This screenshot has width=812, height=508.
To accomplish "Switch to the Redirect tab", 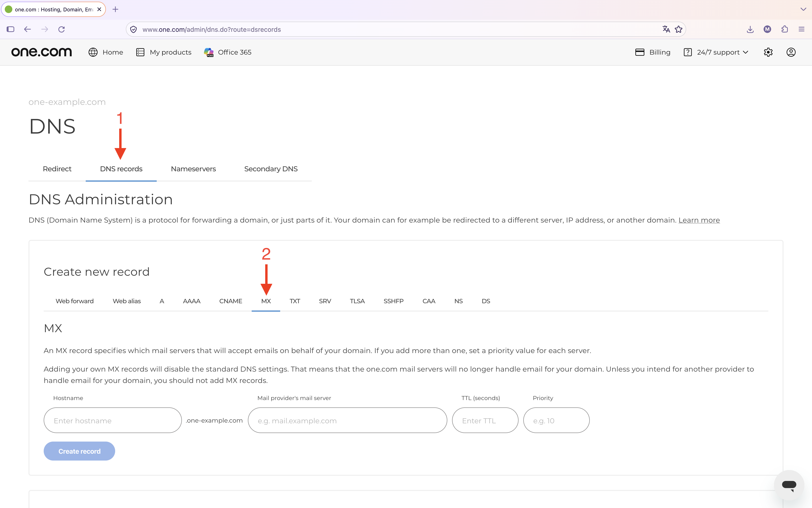I will [x=57, y=169].
